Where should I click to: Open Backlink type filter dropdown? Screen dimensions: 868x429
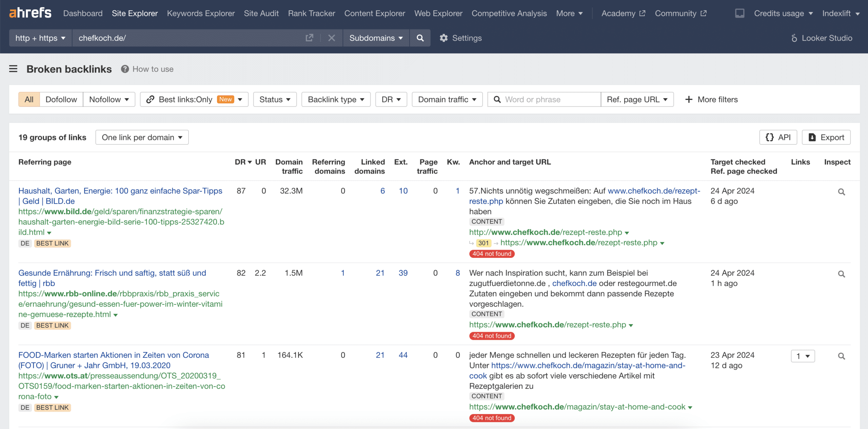336,99
